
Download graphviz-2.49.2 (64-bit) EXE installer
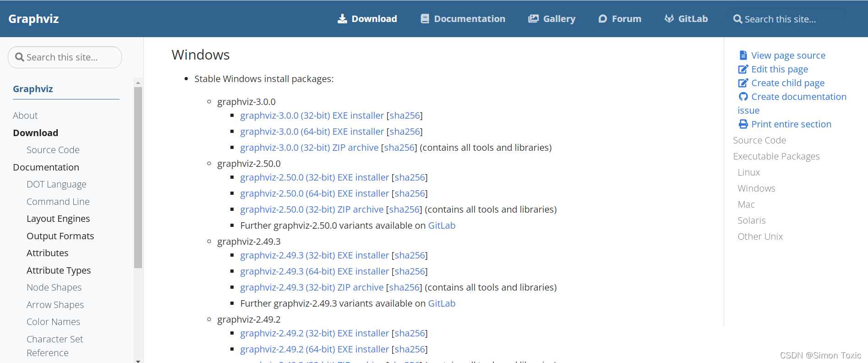coord(315,349)
